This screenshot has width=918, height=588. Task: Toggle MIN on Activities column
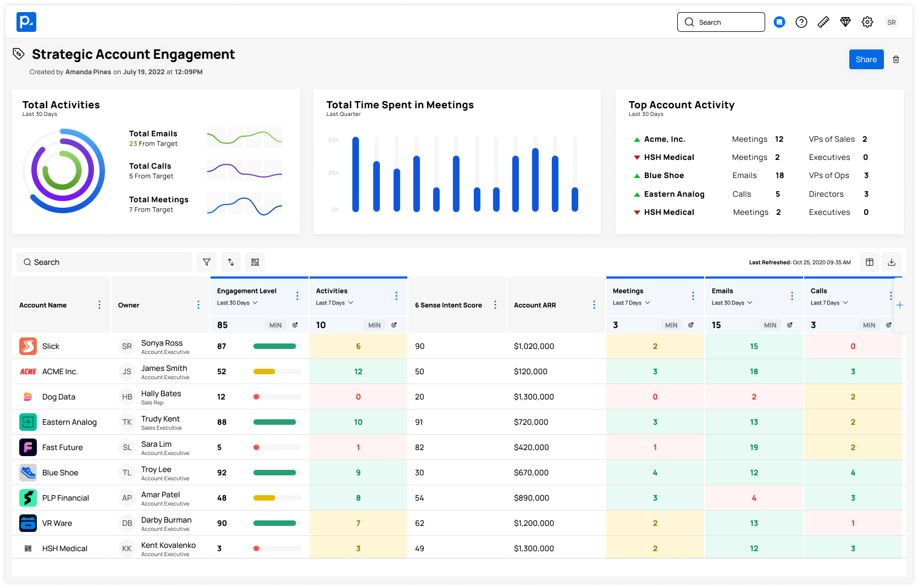(x=374, y=325)
